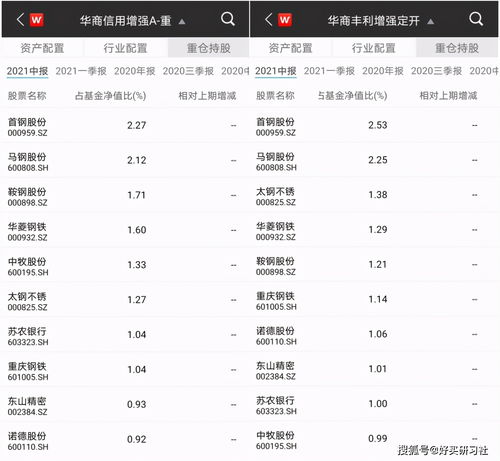The height and width of the screenshot is (461, 500).
Task: Open 鞍钢股份 holding in 华商丰利增强定开 list
Action: pos(374,265)
